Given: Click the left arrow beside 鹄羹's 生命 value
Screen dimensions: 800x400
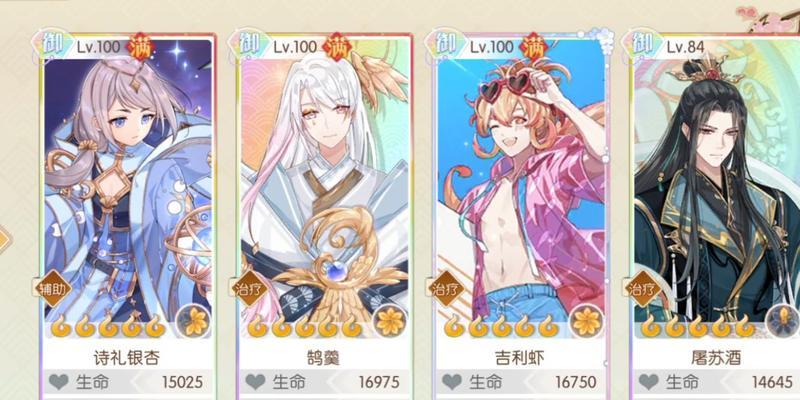Looking at the screenshot, I should pyautogui.click(x=335, y=382).
